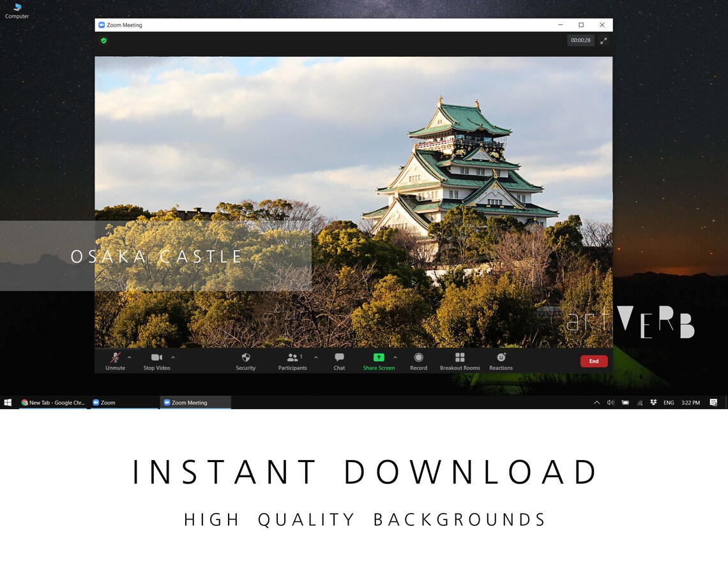Image resolution: width=728 pixels, height=582 pixels.
Task: Start recording the meeting
Action: click(418, 361)
